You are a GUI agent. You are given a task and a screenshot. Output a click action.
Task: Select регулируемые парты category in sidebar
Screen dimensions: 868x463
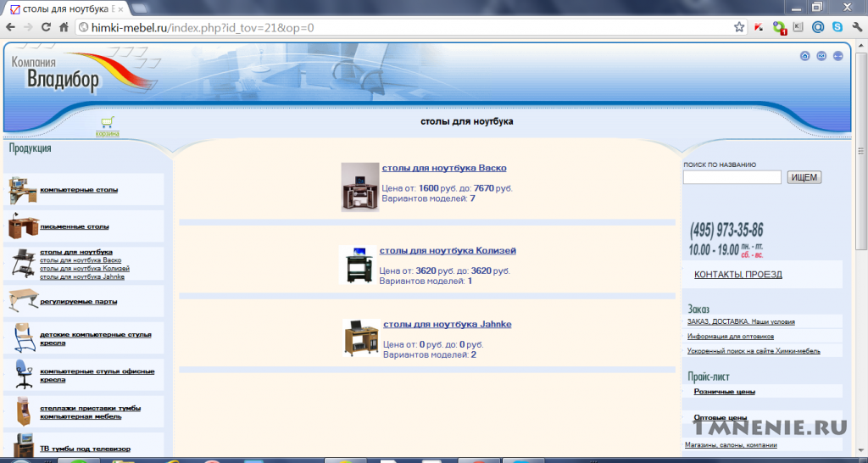[78, 302]
